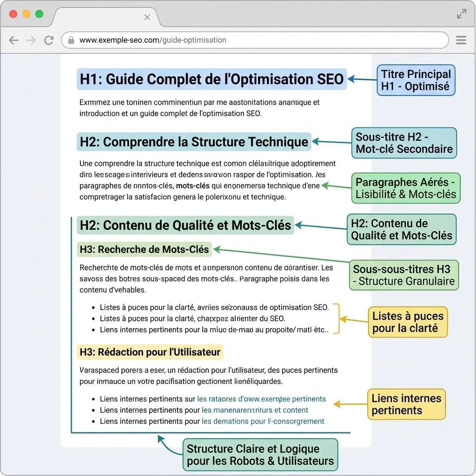Click the Sous-titre H2 Mot-clé Secondaire callout
The width and height of the screenshot is (476, 476).
404,143
